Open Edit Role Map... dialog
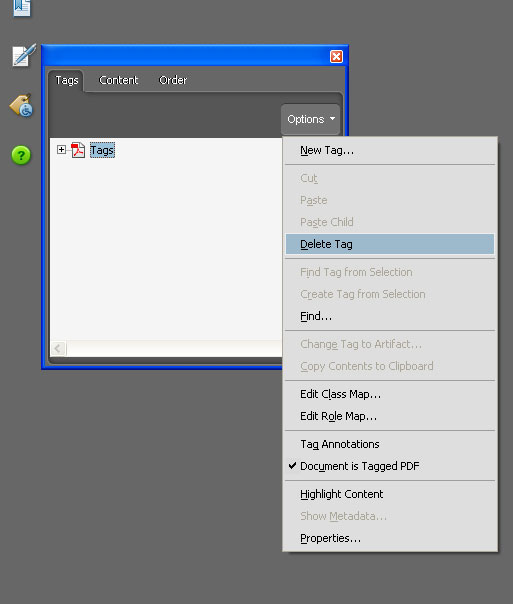This screenshot has width=513, height=604. pos(390,416)
